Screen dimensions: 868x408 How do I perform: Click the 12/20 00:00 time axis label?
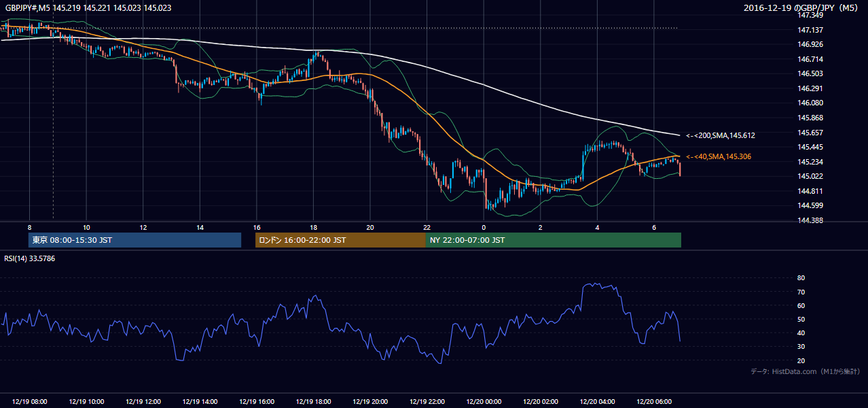[484, 402]
